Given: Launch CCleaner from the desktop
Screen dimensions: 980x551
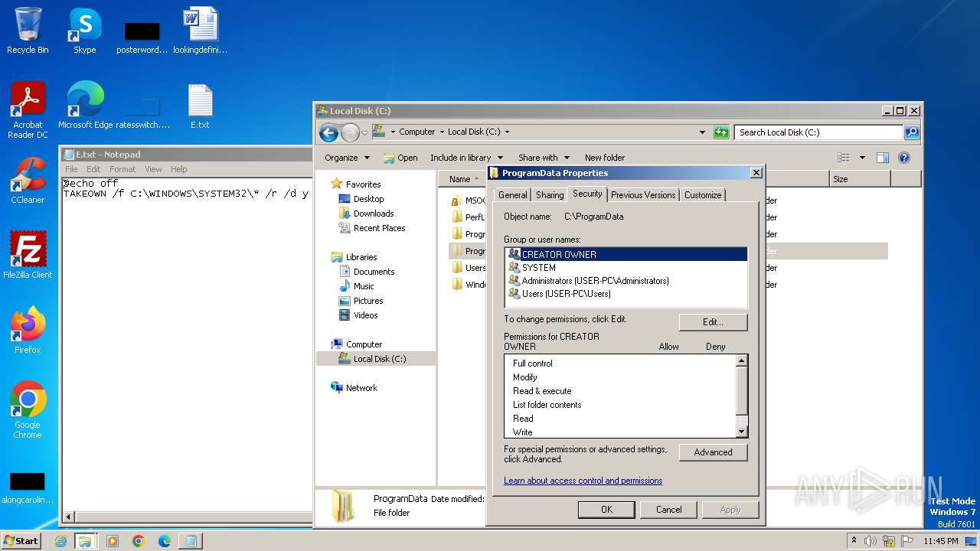Looking at the screenshot, I should pyautogui.click(x=28, y=180).
